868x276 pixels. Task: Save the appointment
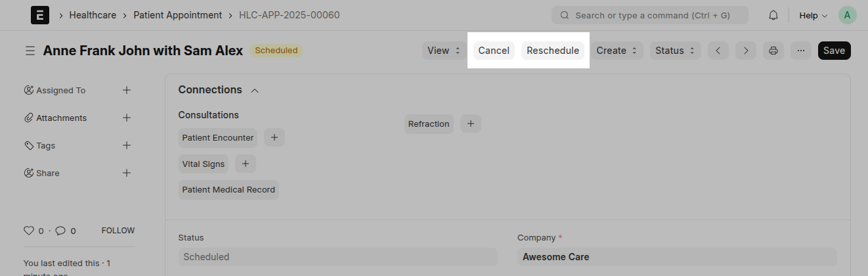[x=834, y=51]
